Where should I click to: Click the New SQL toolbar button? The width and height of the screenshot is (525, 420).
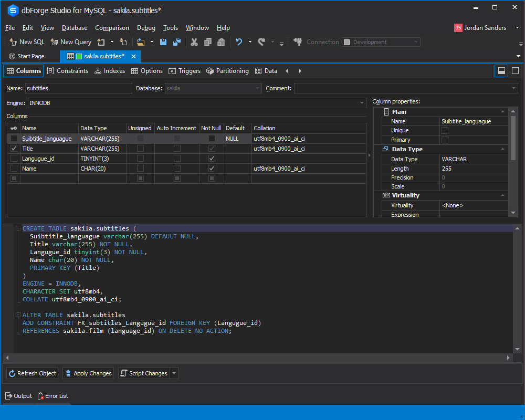pyautogui.click(x=27, y=42)
